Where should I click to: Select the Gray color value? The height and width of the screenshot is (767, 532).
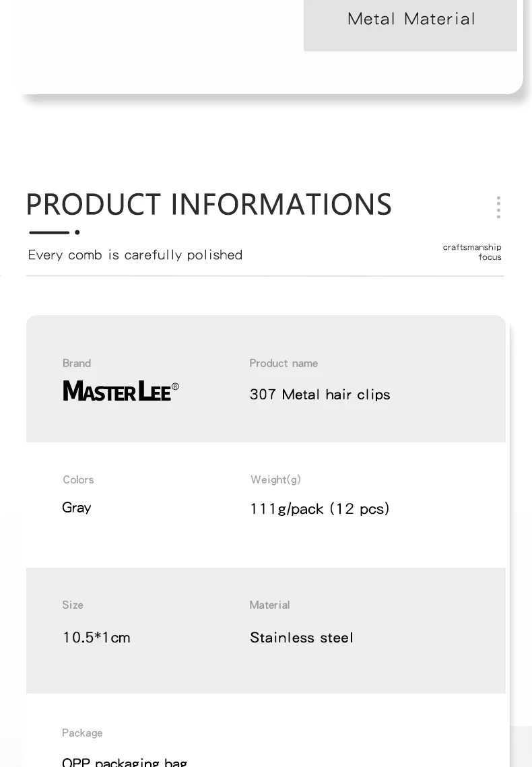(76, 508)
